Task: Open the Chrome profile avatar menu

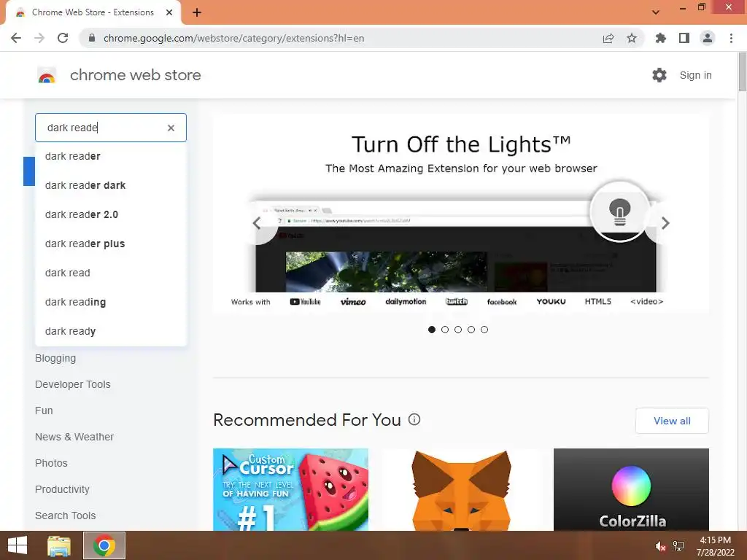Action: [x=708, y=38]
